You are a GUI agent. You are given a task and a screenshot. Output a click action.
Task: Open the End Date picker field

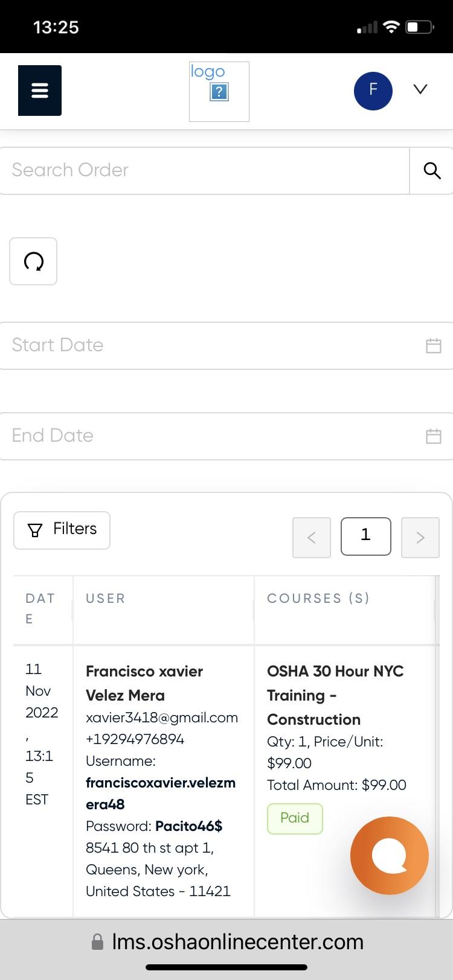pyautogui.click(x=211, y=436)
